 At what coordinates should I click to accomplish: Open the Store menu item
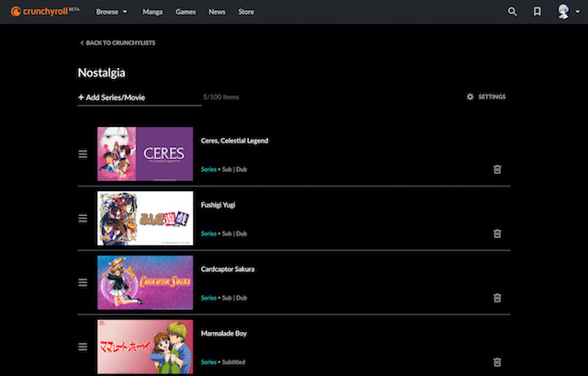pos(246,12)
